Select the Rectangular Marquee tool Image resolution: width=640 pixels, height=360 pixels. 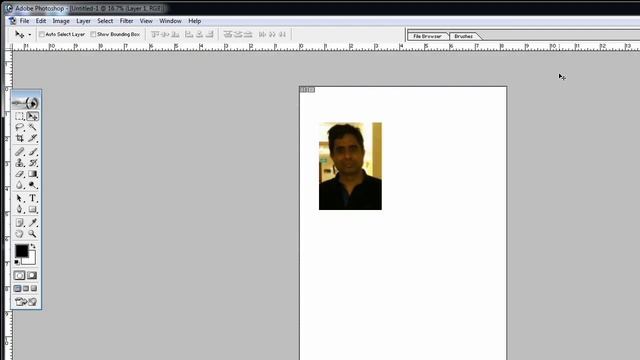pos(19,116)
